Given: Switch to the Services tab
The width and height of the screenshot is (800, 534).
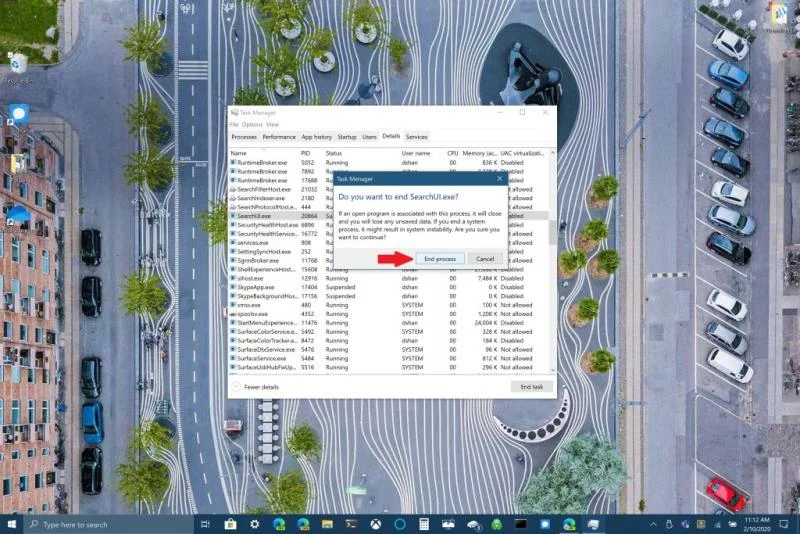Looking at the screenshot, I should tap(416, 137).
